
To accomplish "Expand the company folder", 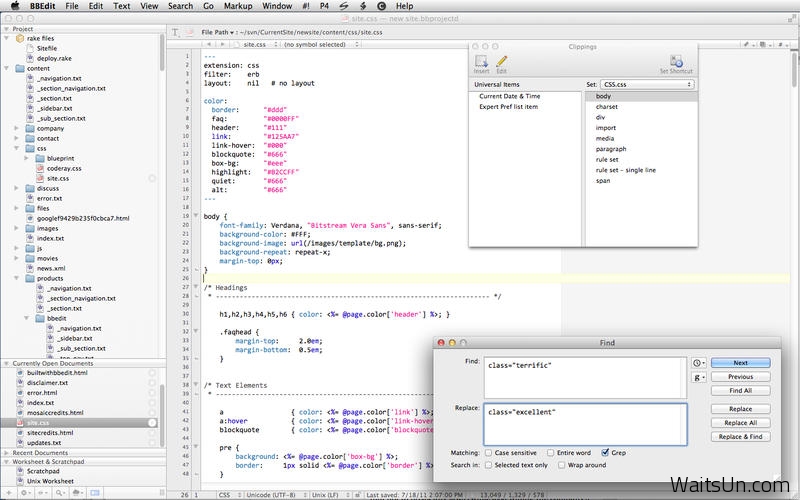I will coord(16,129).
